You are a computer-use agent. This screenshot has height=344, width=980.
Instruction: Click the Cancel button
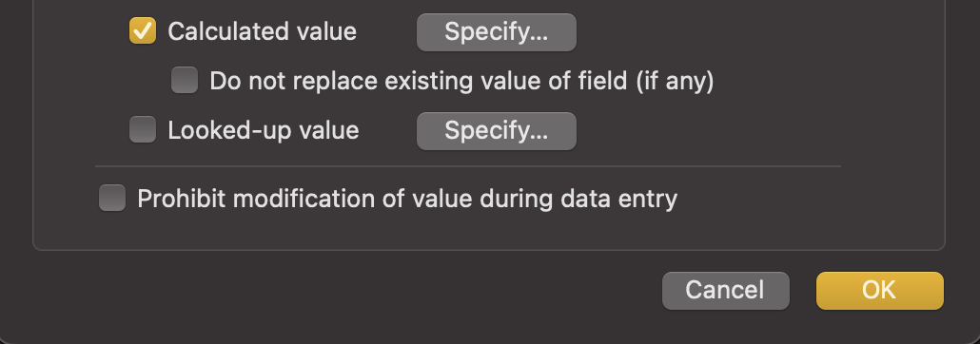point(726,290)
